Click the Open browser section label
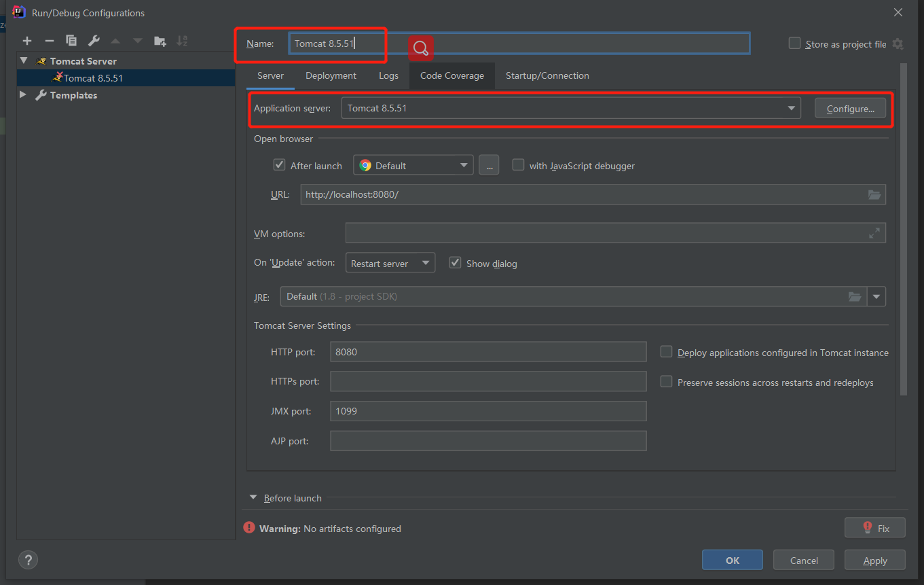This screenshot has width=924, height=585. point(283,139)
